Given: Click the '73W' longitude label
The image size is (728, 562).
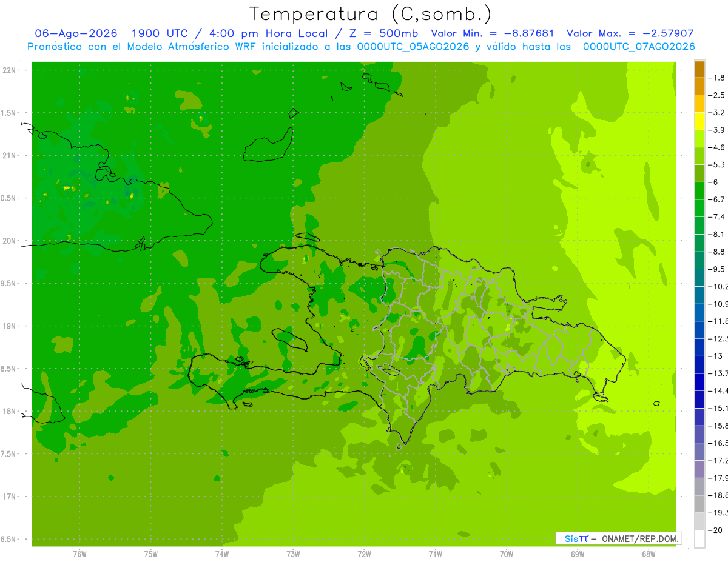Looking at the screenshot, I should 293,554.
